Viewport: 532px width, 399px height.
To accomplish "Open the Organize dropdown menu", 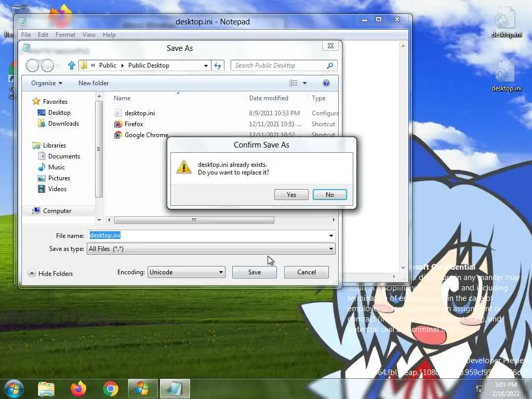I will pyautogui.click(x=46, y=83).
